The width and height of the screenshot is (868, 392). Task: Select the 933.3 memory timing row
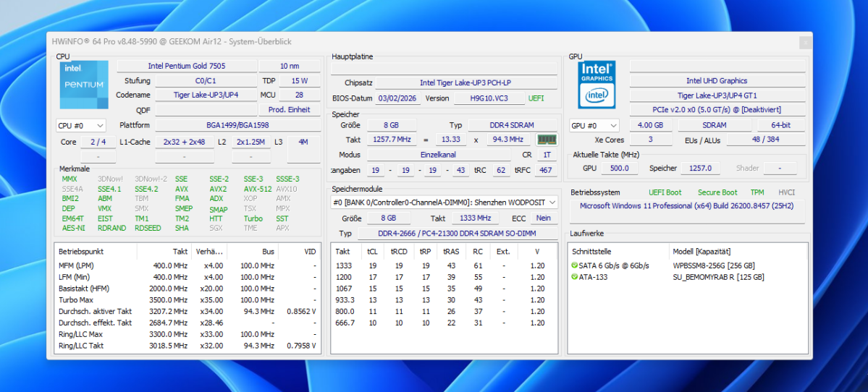(x=444, y=299)
